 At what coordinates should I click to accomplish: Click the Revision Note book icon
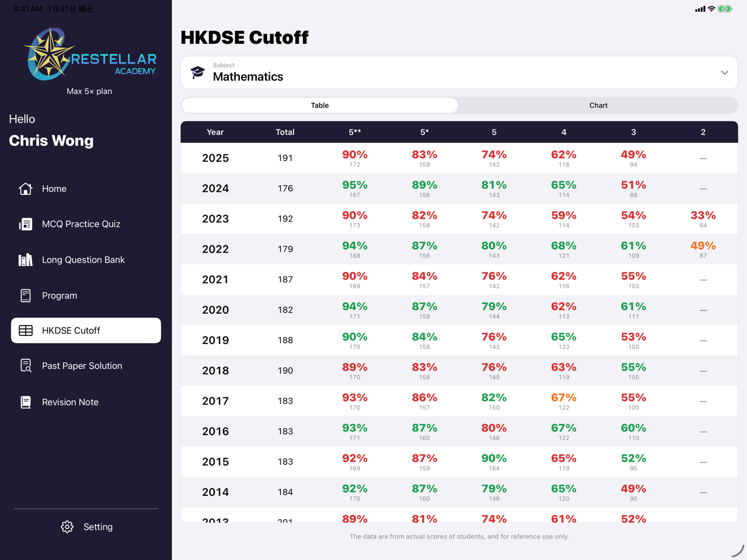pyautogui.click(x=26, y=402)
